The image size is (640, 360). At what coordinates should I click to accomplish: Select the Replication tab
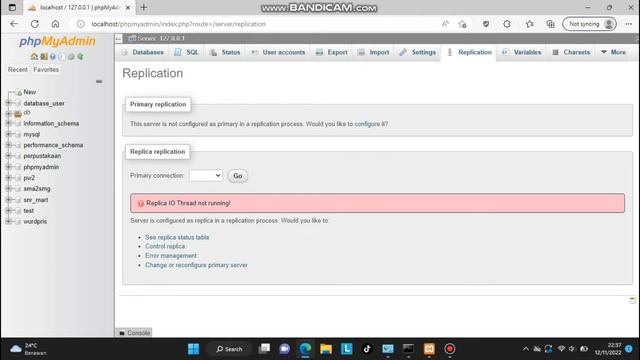(469, 52)
